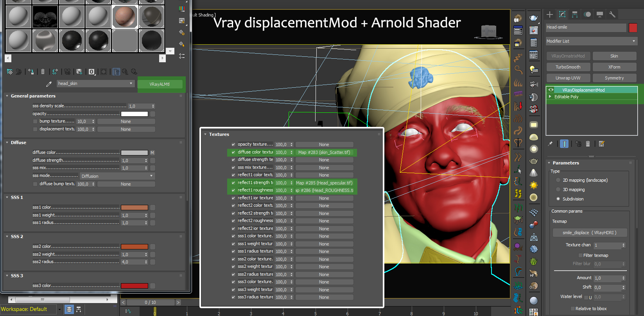This screenshot has height=316, width=644.
Task: Collapse the Parameters rollout
Action: click(549, 163)
